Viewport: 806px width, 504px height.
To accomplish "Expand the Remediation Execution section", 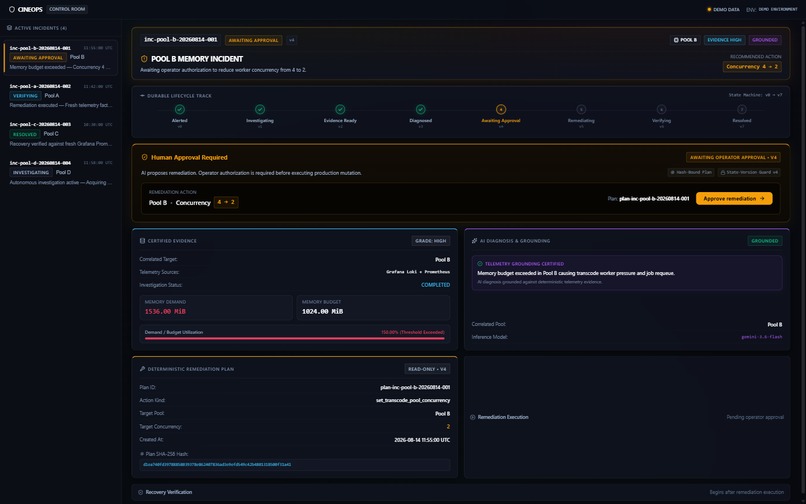I will tap(627, 417).
